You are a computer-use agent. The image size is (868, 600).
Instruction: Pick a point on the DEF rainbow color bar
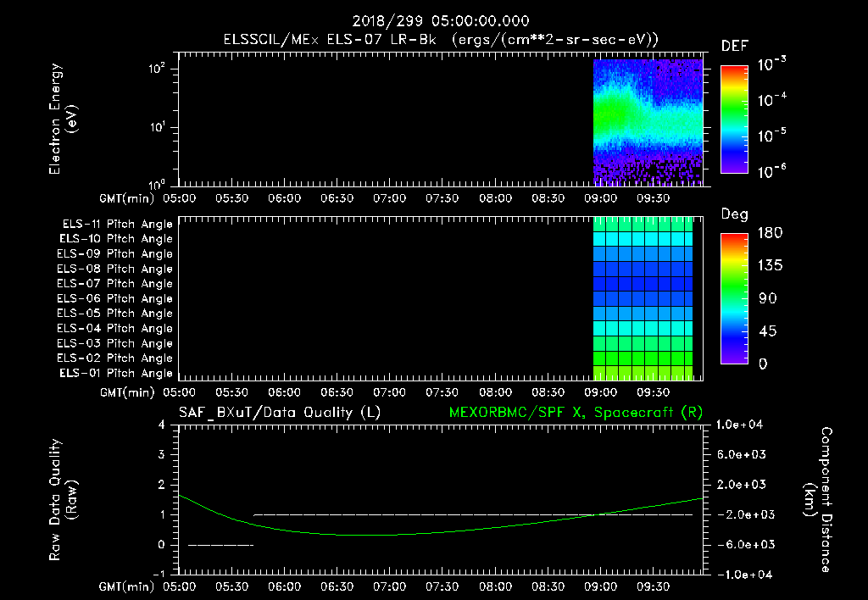(x=734, y=119)
